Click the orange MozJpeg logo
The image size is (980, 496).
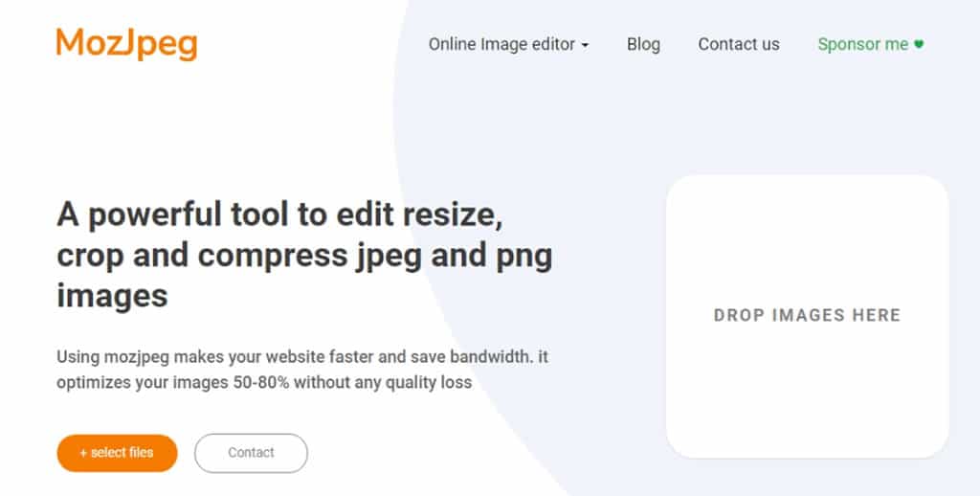126,43
